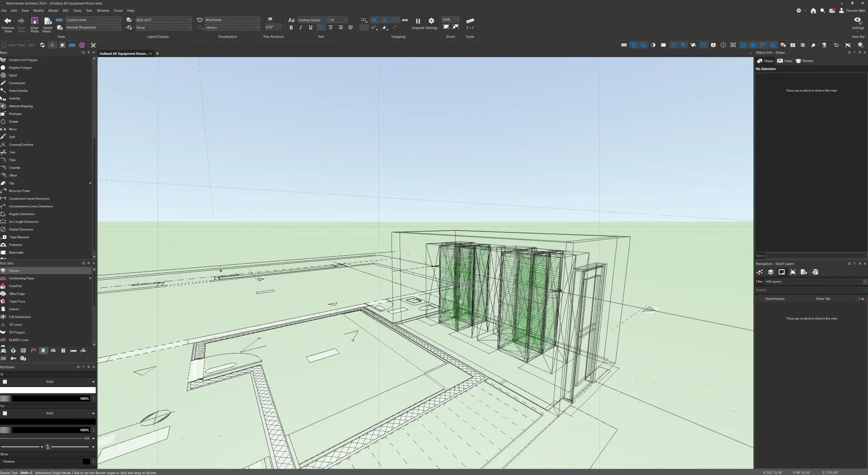This screenshot has height=475, width=868.
Task: Open the Cloud menu
Action: click(118, 10)
